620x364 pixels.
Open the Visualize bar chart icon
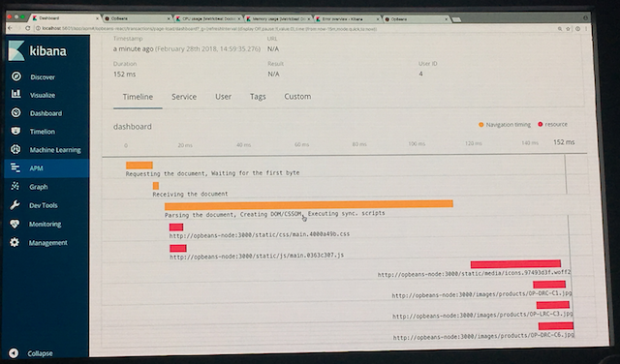(x=15, y=94)
